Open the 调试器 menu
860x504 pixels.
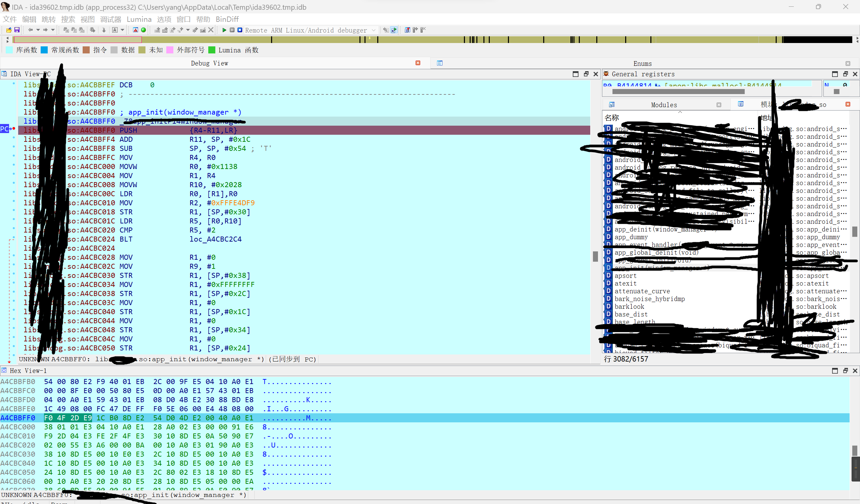click(x=111, y=19)
